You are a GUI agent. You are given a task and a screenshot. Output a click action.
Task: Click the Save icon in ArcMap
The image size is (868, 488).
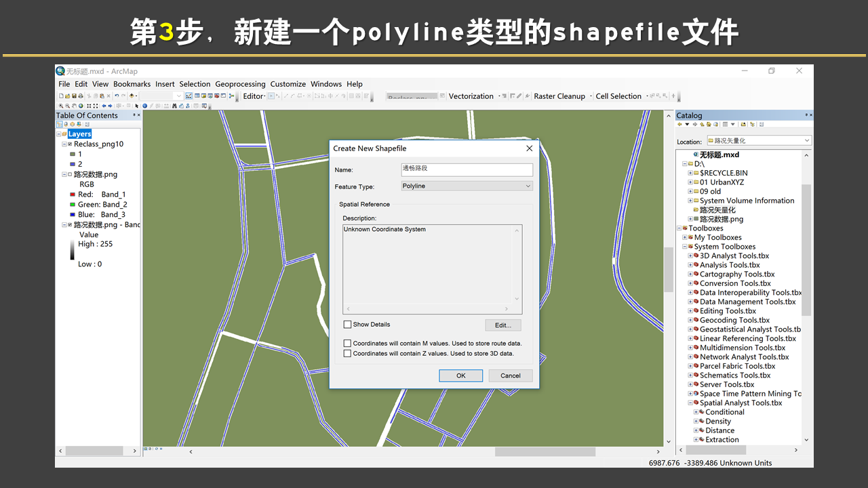(x=74, y=96)
